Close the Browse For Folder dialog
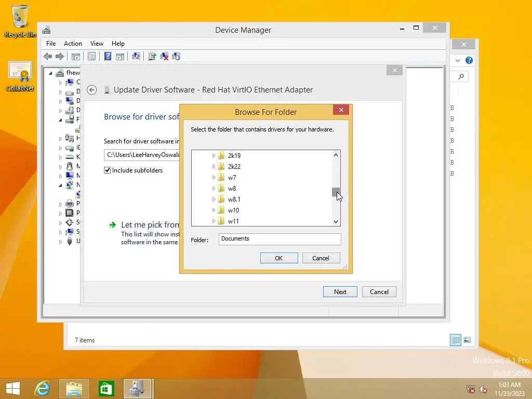The width and height of the screenshot is (532, 399). 341,110
